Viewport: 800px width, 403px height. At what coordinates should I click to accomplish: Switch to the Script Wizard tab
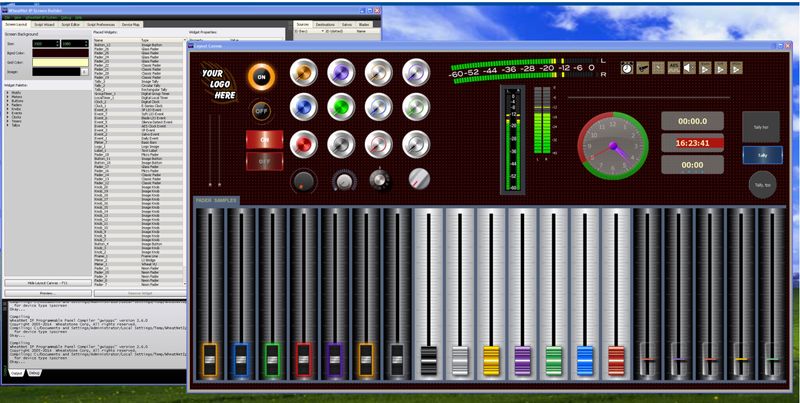pyautogui.click(x=44, y=24)
